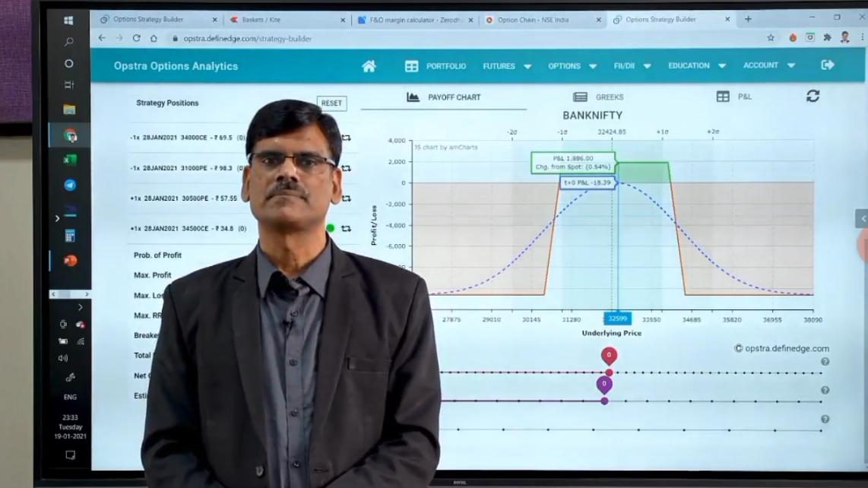Toggle the green dot on 34500CE leg
The image size is (868, 488).
tap(331, 228)
